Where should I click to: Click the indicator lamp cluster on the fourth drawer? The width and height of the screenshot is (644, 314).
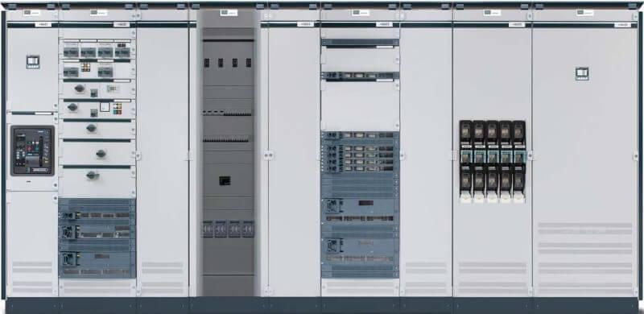pos(118,109)
